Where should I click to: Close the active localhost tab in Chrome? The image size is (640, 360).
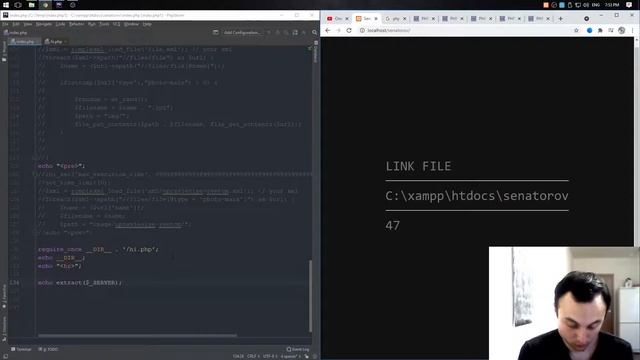(x=376, y=19)
